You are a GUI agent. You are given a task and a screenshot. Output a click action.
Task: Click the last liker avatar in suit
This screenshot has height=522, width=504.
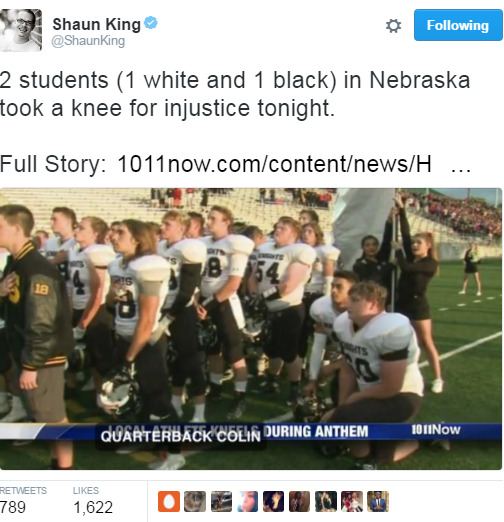tap(378, 501)
